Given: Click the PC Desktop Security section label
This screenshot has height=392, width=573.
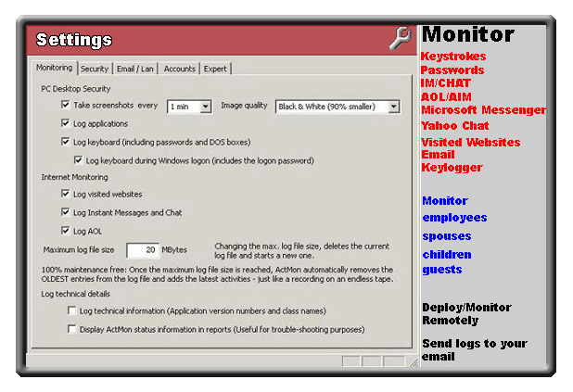Looking at the screenshot, I should pos(76,89).
